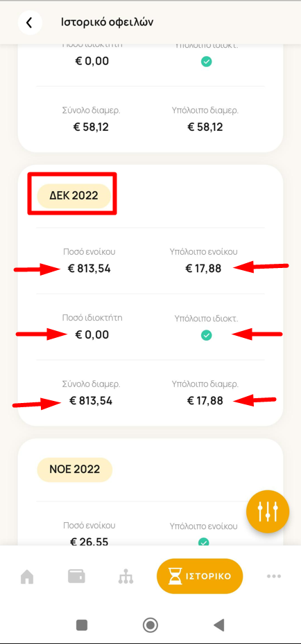Tap the green check in the top card
This screenshot has width=301, height=644.
207,62
